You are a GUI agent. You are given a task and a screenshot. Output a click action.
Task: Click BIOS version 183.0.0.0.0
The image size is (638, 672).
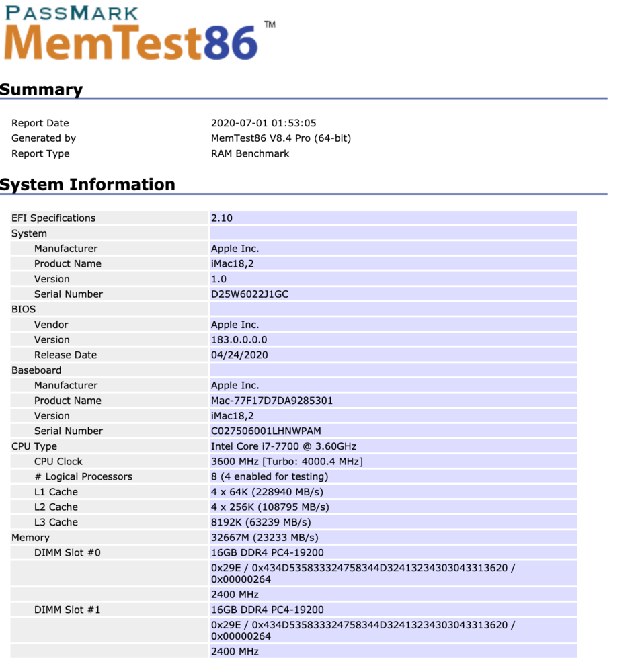(239, 340)
